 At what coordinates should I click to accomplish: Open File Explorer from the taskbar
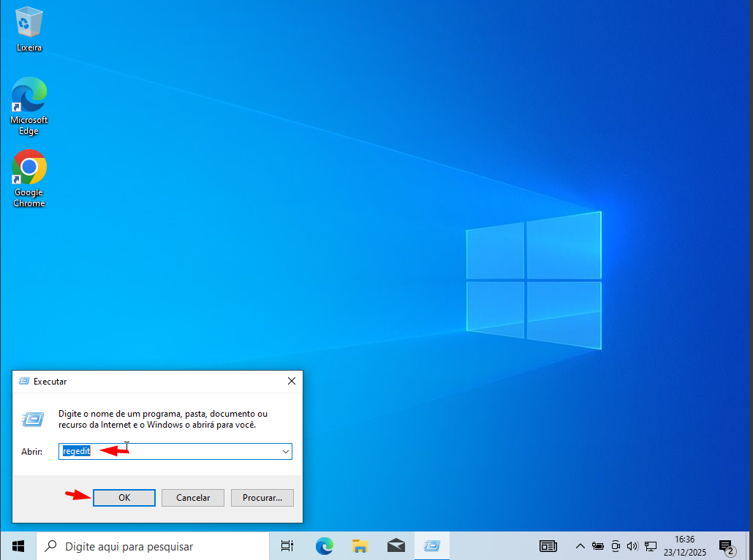tap(360, 546)
